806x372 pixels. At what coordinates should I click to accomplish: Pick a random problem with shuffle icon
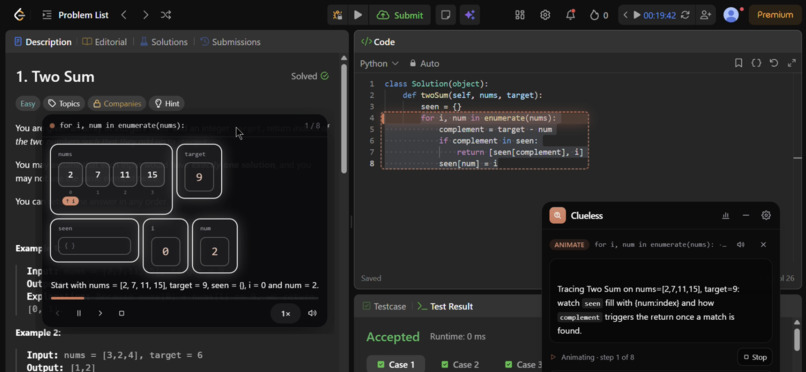click(166, 15)
